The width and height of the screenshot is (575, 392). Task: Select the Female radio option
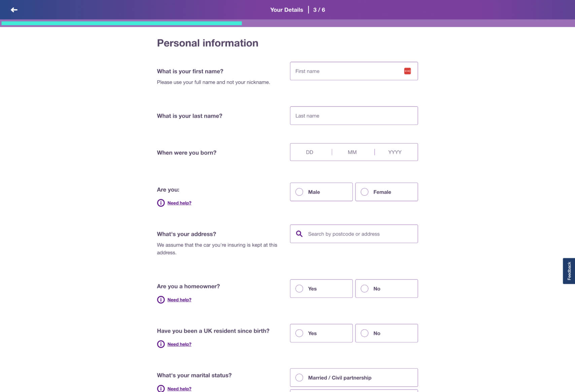pos(386,192)
